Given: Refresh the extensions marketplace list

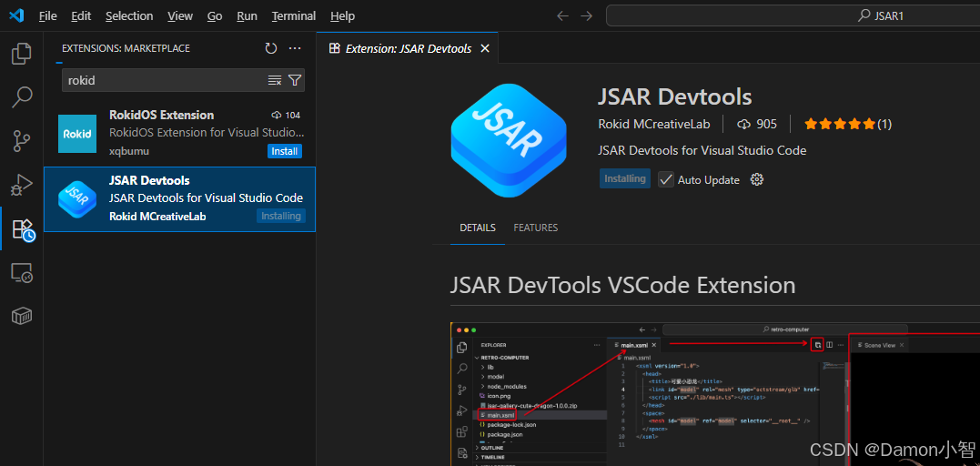Looking at the screenshot, I should [270, 49].
